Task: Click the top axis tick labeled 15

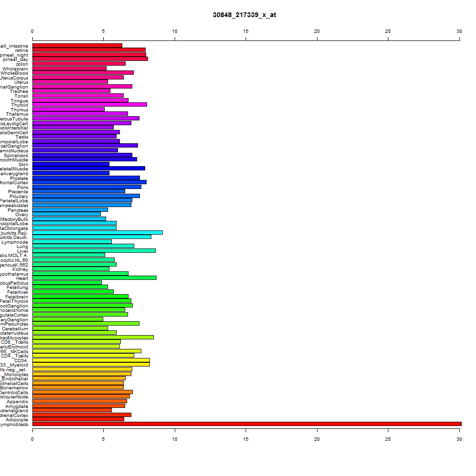Action: [246, 31]
